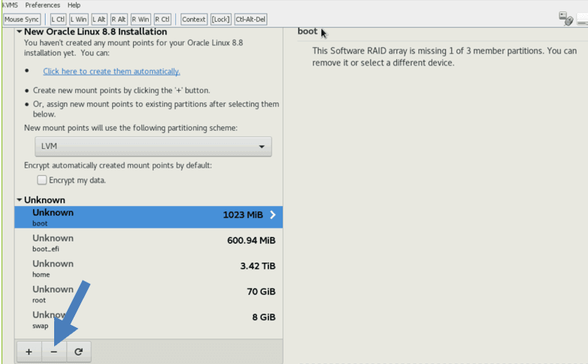Toggle the [Lock] key button
The height and width of the screenshot is (364, 588).
click(x=220, y=20)
